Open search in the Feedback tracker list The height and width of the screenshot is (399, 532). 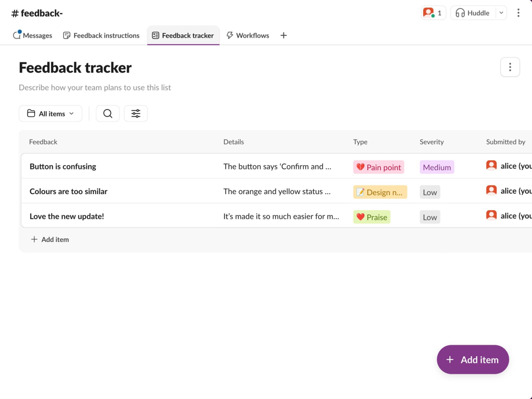[108, 114]
